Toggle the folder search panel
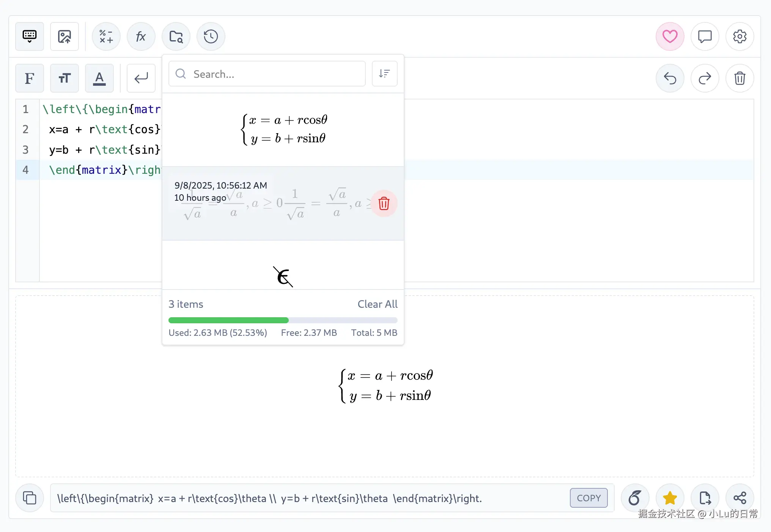 tap(176, 36)
